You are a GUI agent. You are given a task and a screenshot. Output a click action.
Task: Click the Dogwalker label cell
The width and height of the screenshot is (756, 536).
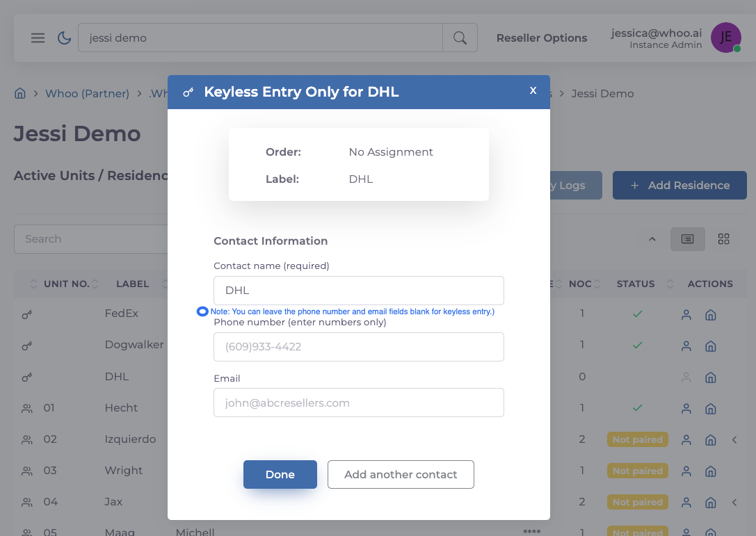point(134,345)
